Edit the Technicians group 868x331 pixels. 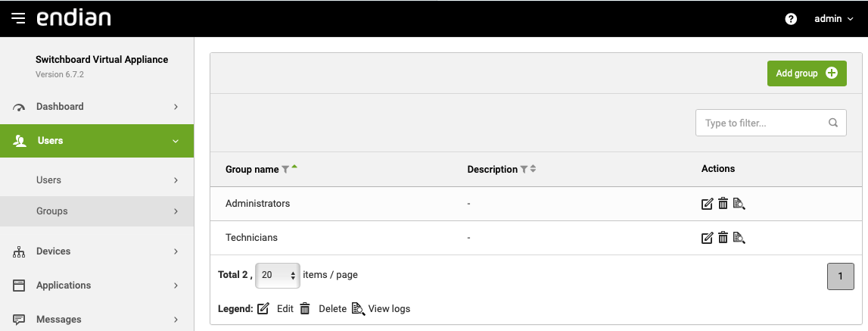click(x=708, y=238)
